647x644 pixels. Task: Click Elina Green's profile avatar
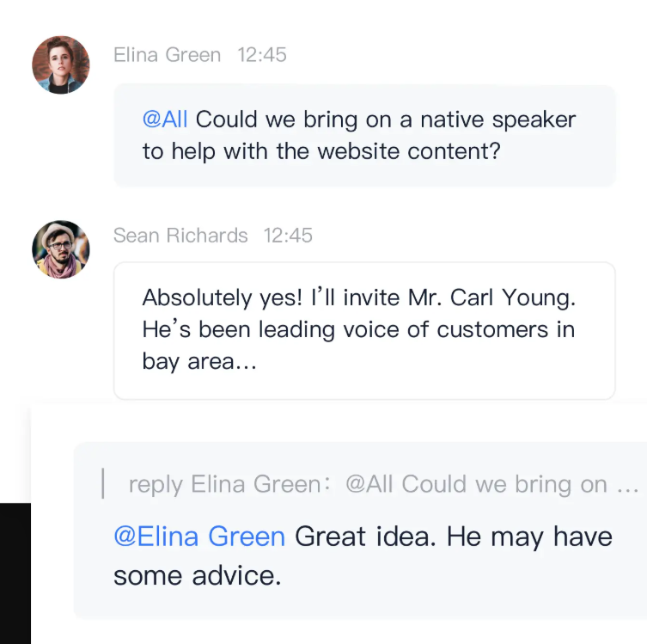click(60, 64)
